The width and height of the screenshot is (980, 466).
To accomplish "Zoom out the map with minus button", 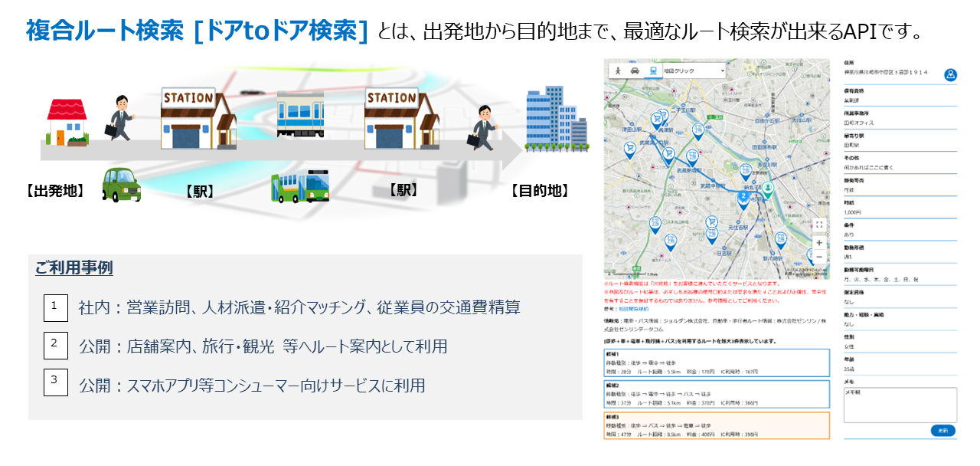I will point(819,257).
